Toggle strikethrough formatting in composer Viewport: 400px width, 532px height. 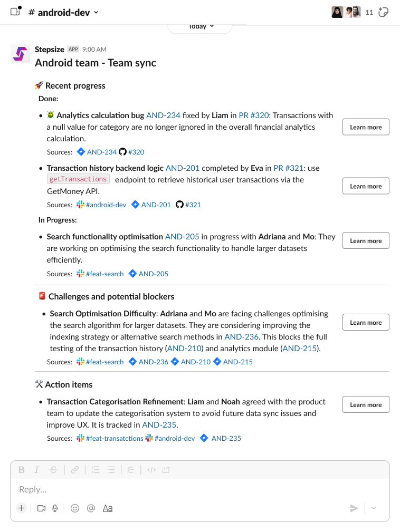pos(53,470)
